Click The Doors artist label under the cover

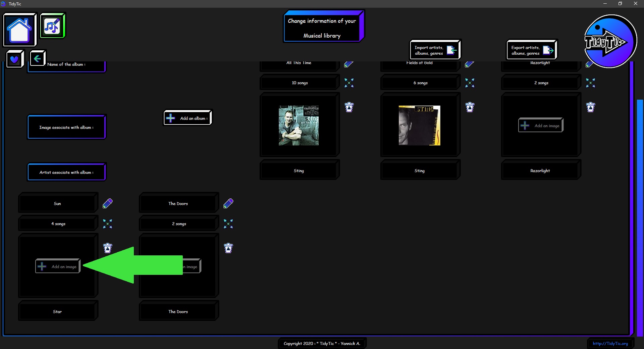coord(179,311)
